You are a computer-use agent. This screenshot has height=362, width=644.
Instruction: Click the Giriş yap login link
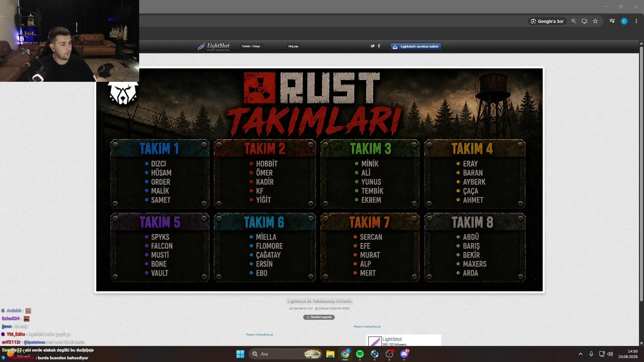point(293,46)
